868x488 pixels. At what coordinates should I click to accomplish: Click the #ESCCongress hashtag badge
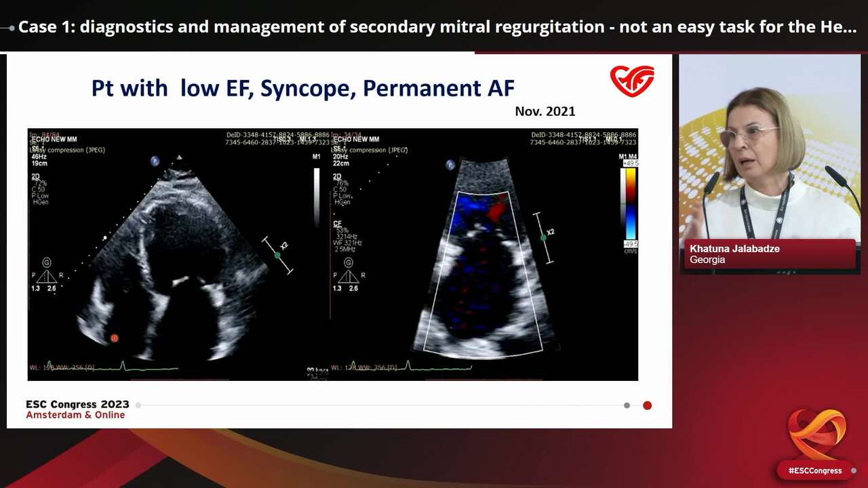[x=815, y=470]
